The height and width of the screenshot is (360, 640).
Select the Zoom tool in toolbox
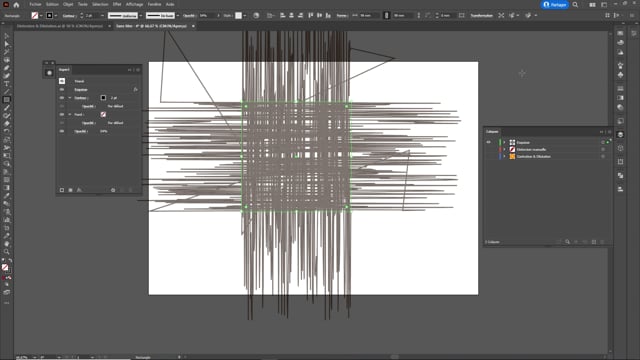[7, 252]
